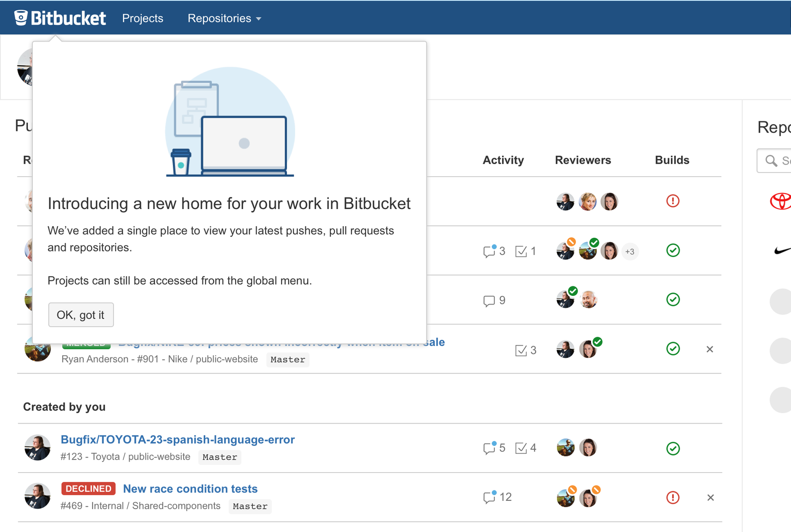Click the tasks checklist icon showing 4 tasks
The width and height of the screenshot is (791, 532).
click(521, 448)
